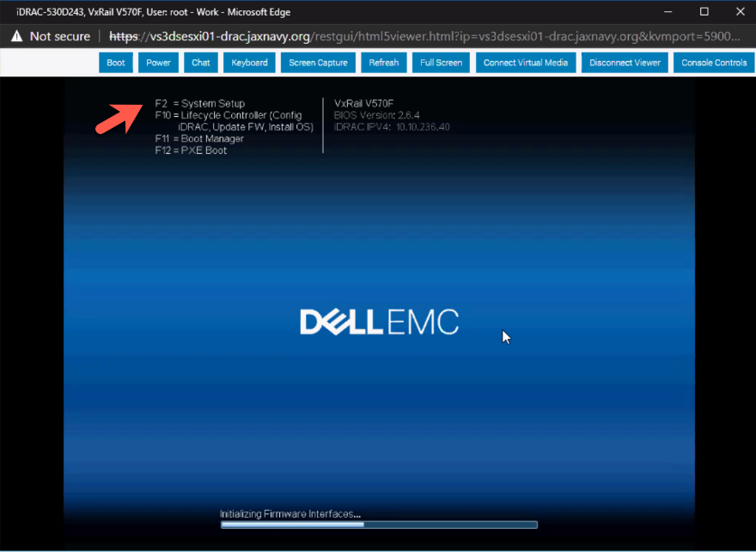Refresh the console viewer
The height and width of the screenshot is (552, 756).
384,63
